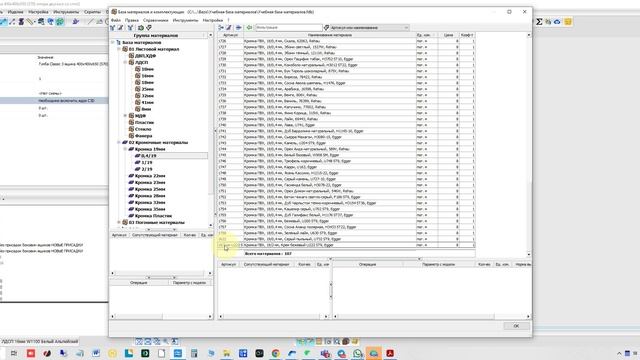Open the Инструменты menu in materials database
The width and height of the screenshot is (640, 360).
[x=185, y=20]
